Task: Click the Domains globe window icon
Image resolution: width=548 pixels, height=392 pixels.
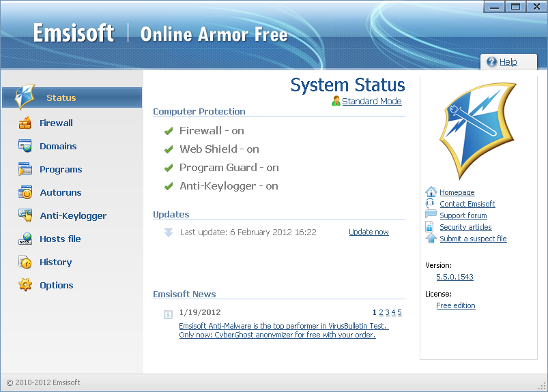Action: point(25,146)
